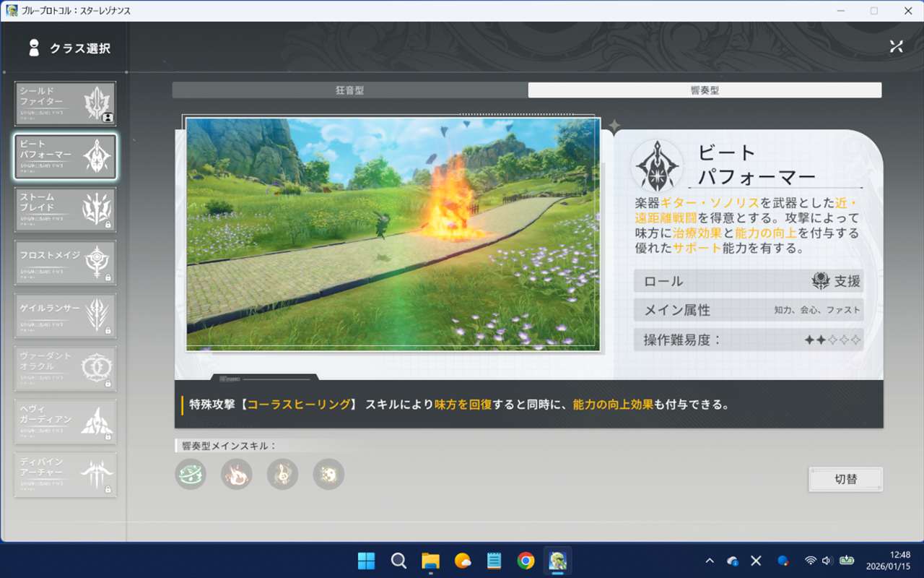The width and height of the screenshot is (924, 578).
Task: Select the シールドファイター class card
Action: click(65, 103)
